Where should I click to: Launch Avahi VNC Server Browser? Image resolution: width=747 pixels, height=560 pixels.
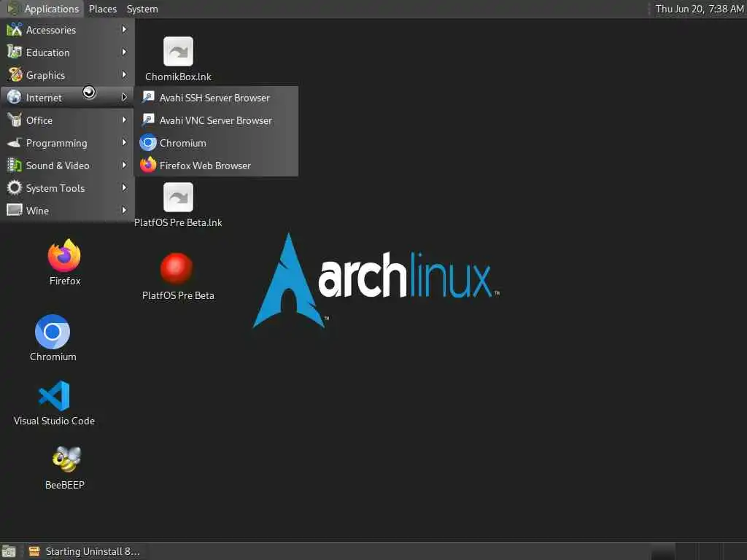[217, 120]
